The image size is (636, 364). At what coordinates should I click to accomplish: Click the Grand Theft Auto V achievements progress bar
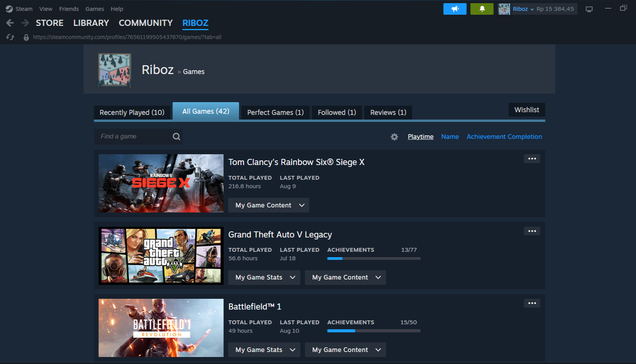374,259
